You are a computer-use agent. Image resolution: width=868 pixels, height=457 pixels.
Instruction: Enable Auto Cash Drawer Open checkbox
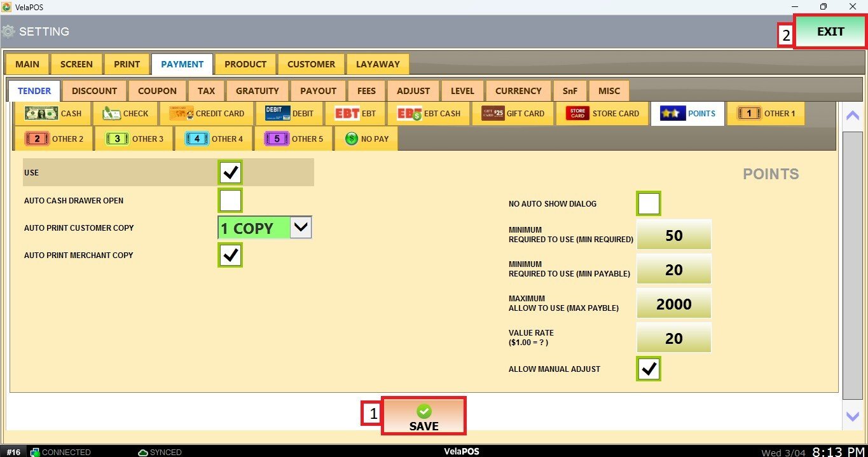(x=230, y=200)
